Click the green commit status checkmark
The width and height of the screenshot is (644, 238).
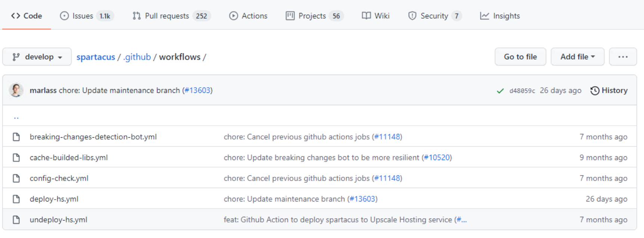[x=500, y=91]
